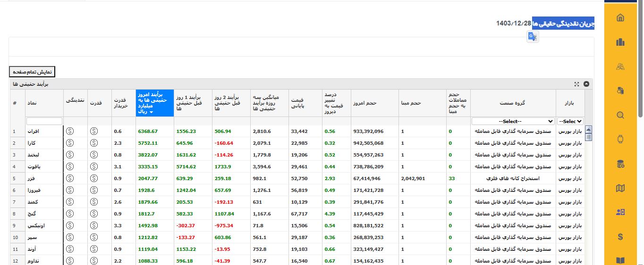Click the red value -975.34
The width and height of the screenshot is (644, 265).
pyautogui.click(x=224, y=226)
